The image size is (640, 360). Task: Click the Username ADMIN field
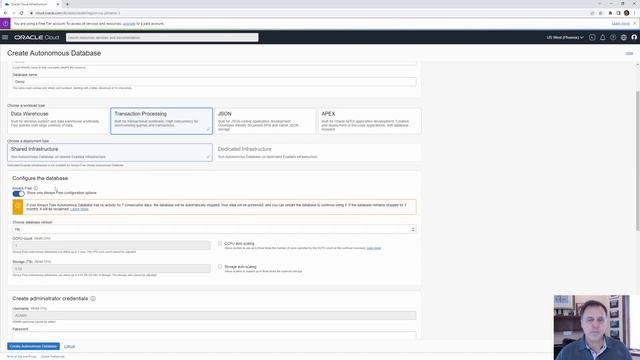point(214,315)
